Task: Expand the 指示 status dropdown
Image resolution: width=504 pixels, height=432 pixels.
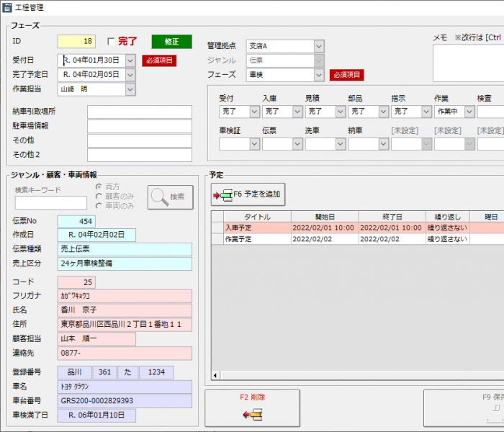Action: (426, 112)
